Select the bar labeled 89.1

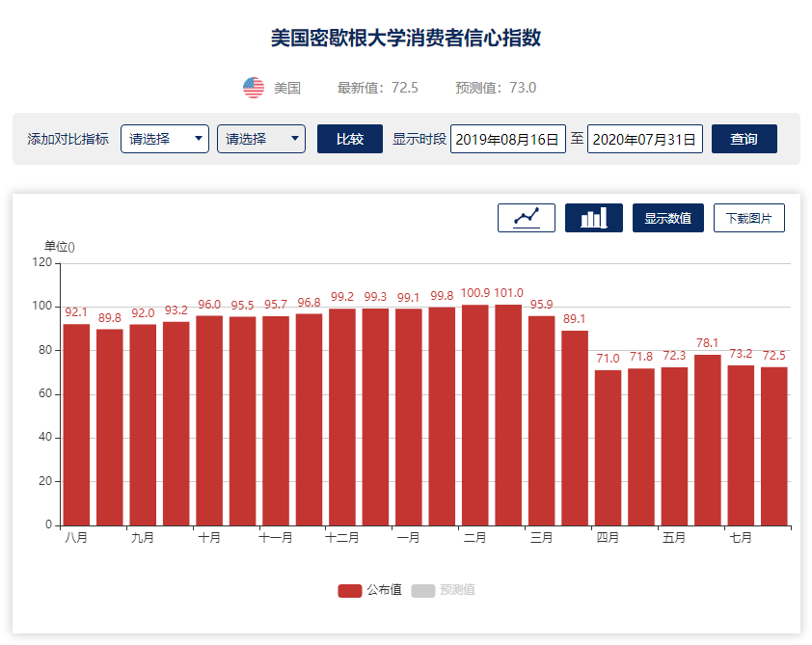tap(575, 428)
